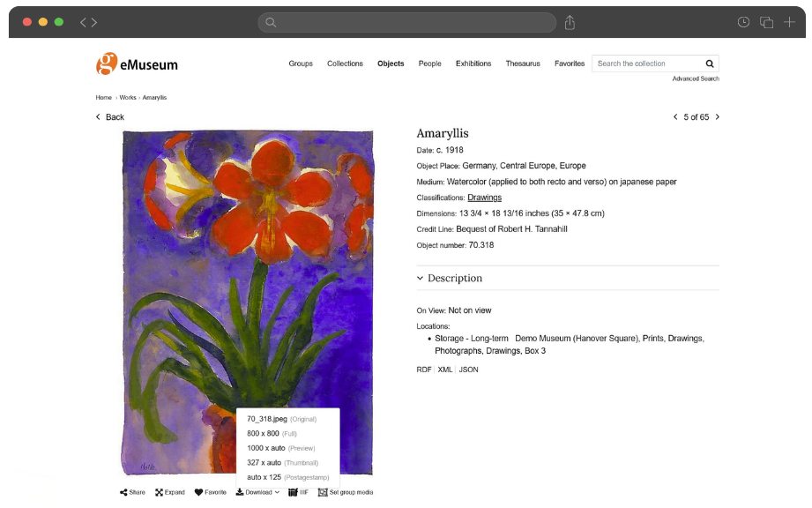Select 800 x 800 Full download
Viewport: 812px width, 508px height.
pyautogui.click(x=272, y=433)
